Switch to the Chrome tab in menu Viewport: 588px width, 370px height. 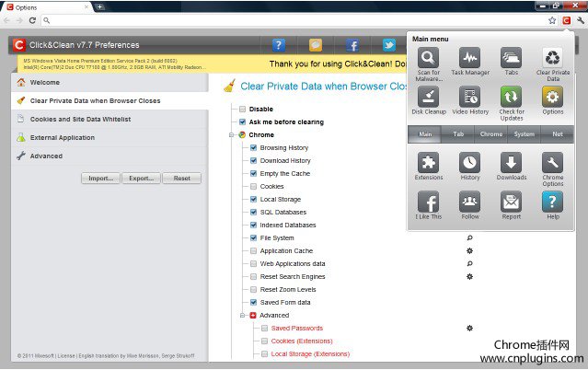tap(491, 134)
